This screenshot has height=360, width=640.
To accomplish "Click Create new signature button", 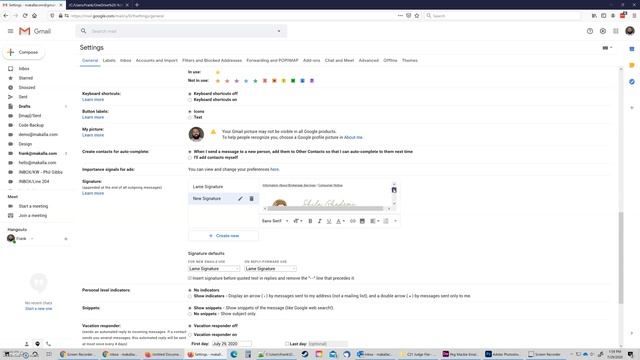I will pyautogui.click(x=223, y=236).
